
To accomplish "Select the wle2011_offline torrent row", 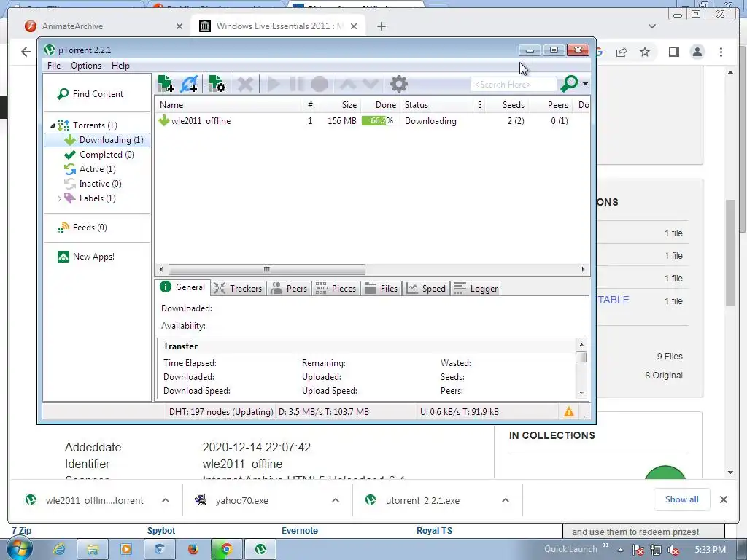I will coord(371,121).
